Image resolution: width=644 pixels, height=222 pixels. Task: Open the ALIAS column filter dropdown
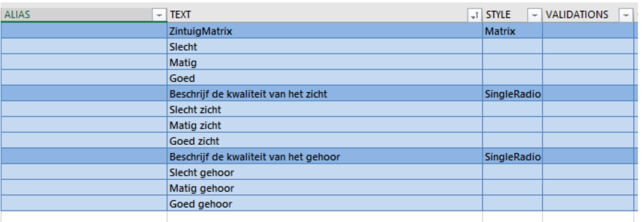160,15
